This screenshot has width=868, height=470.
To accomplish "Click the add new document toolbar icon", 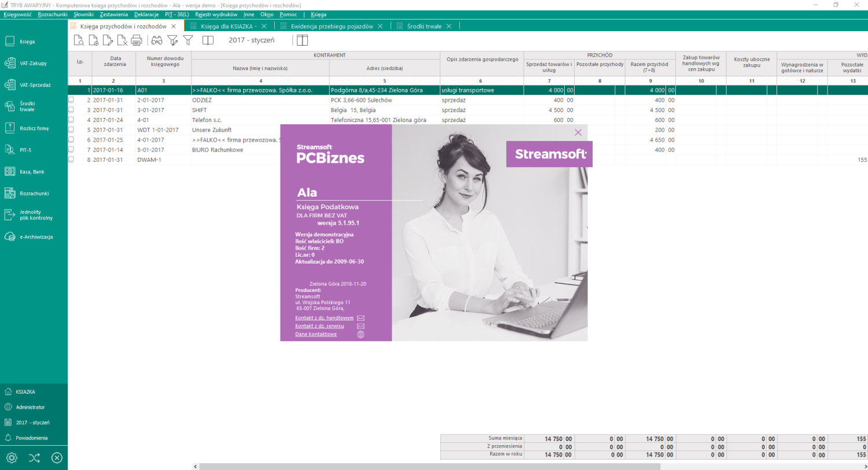I will [93, 40].
